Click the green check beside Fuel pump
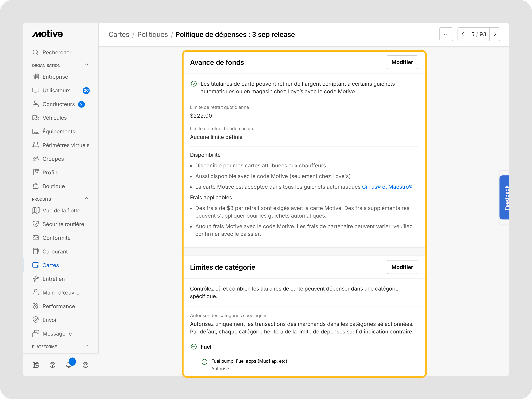532x399 pixels. coord(204,362)
